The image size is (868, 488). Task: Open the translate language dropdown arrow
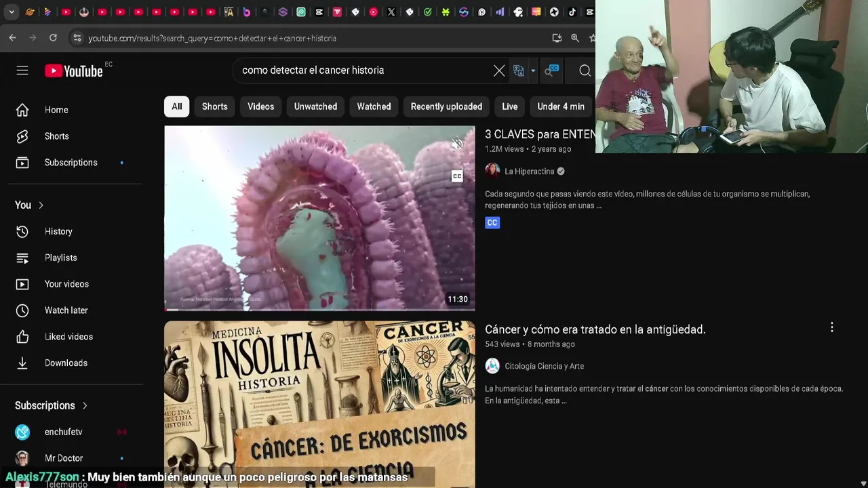point(533,70)
